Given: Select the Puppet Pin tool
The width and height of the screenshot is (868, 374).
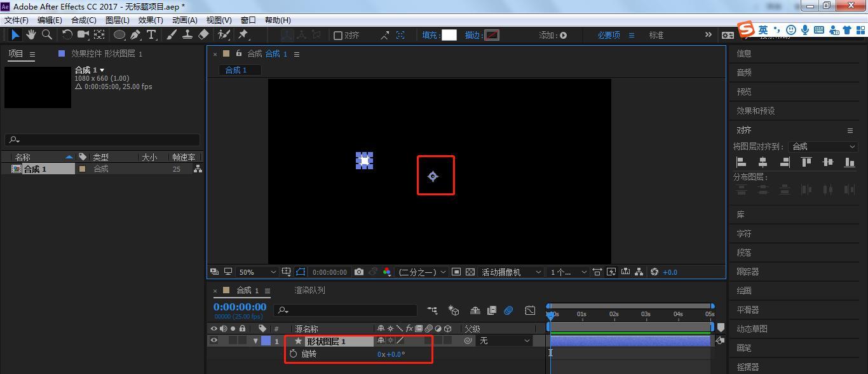Looking at the screenshot, I should [243, 35].
